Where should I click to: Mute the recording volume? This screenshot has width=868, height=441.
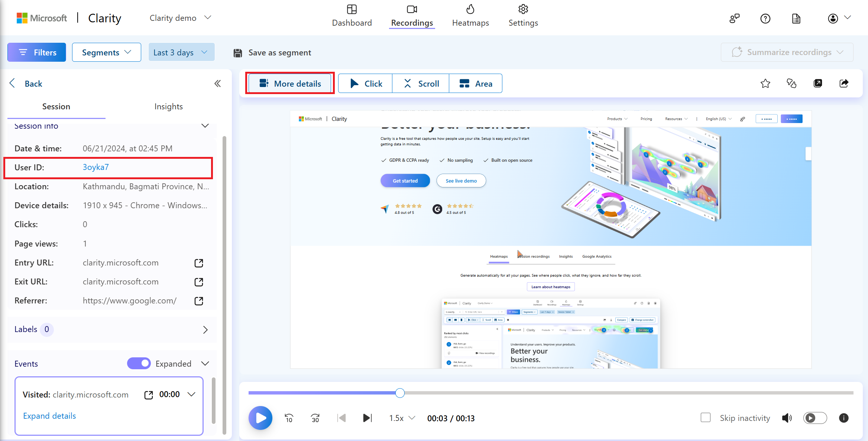coord(787,418)
